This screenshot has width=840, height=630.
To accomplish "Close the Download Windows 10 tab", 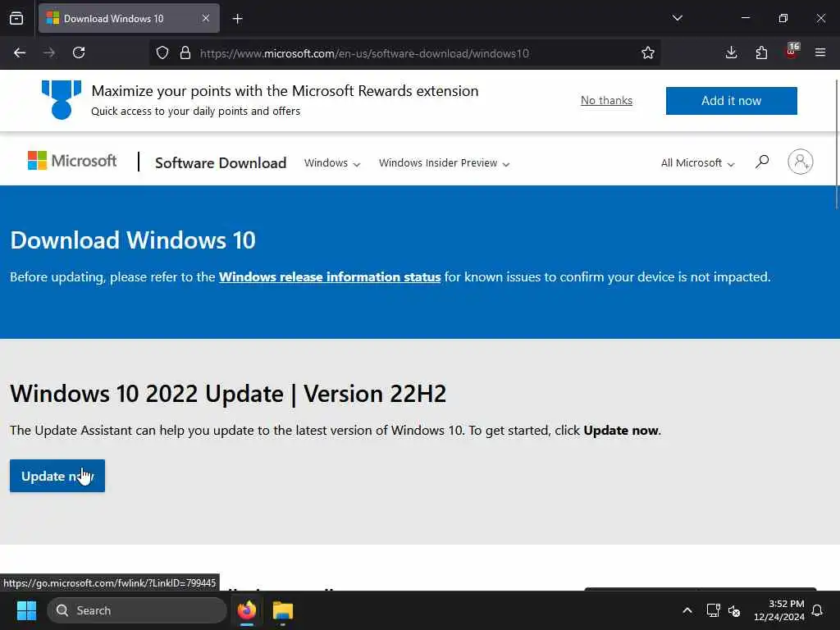I will (206, 18).
